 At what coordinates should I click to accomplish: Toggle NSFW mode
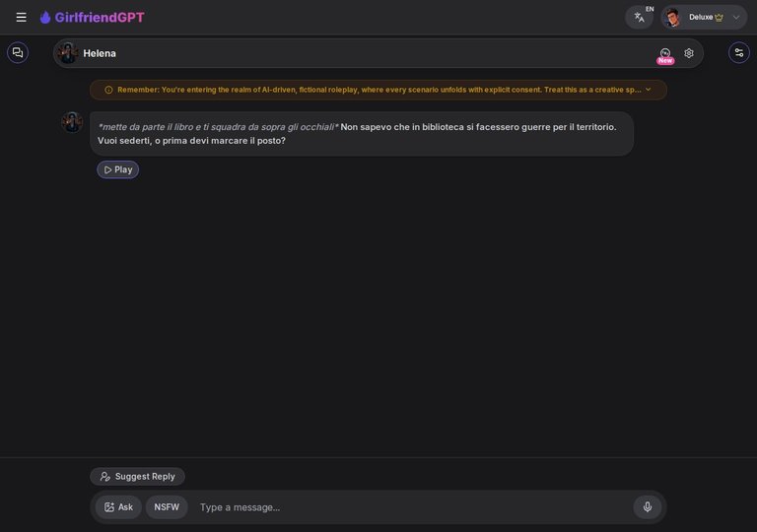pyautogui.click(x=167, y=507)
